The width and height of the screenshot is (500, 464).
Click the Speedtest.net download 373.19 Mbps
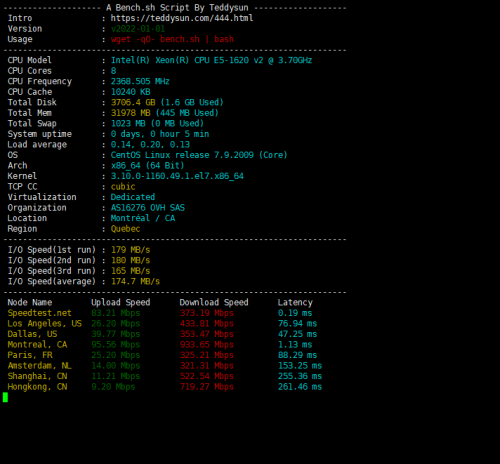coord(207,313)
